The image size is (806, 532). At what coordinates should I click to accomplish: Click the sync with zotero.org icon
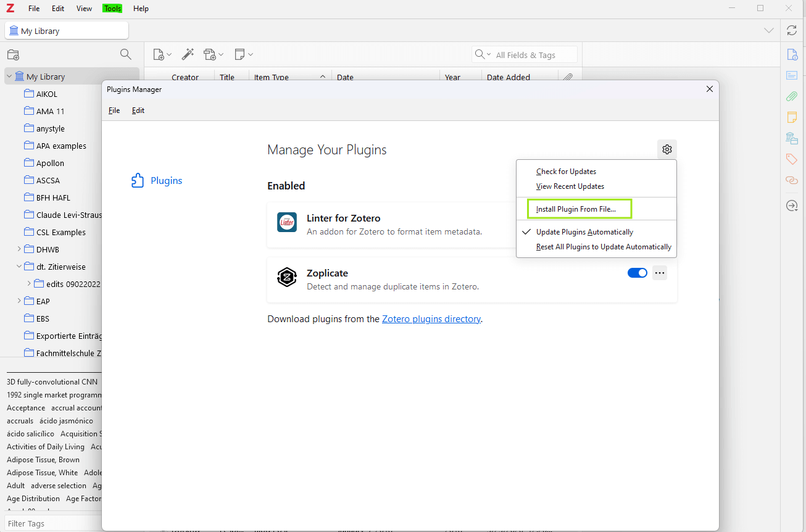click(792, 30)
